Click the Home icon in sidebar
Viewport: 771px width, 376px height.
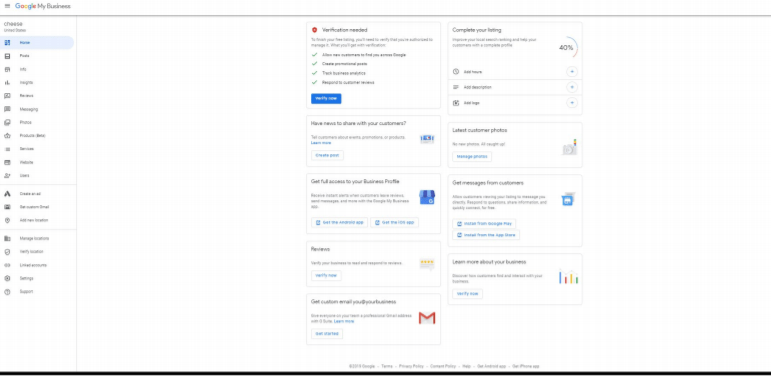[x=7, y=43]
